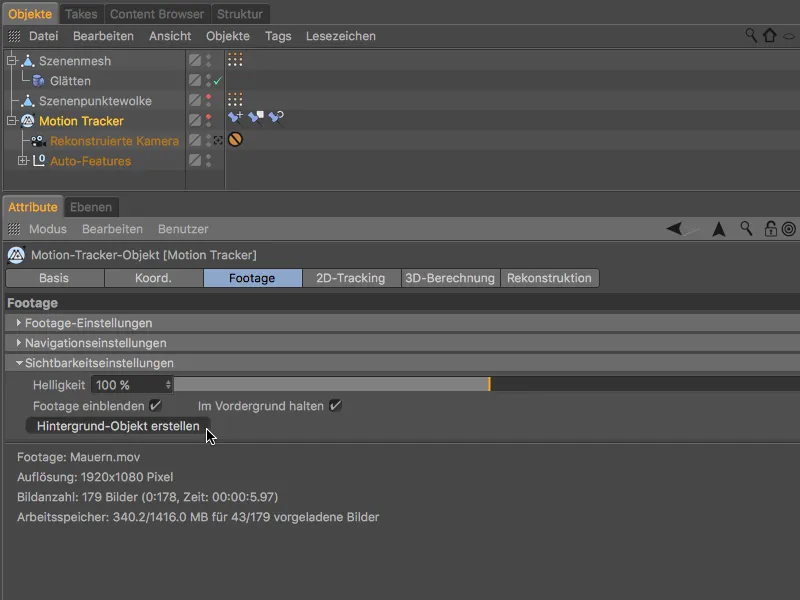Click the Auto-Features null object icon

39,161
